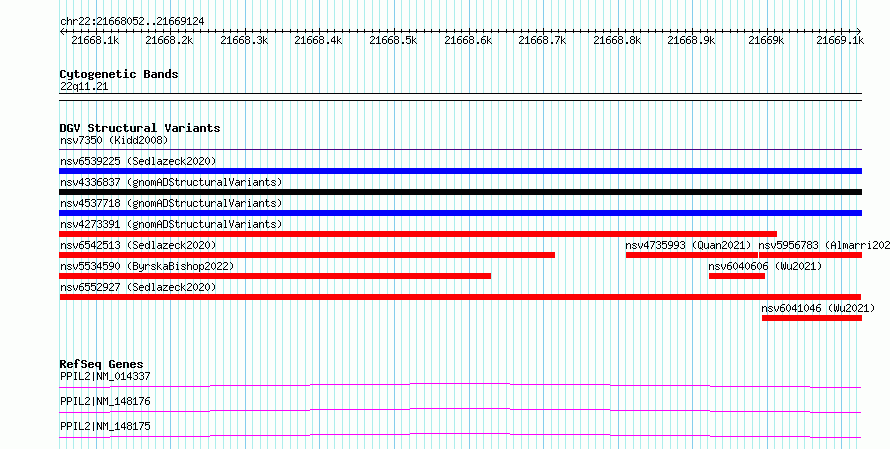Click the 21668.3k ruler tick label
This screenshot has width=890, height=449.
[x=245, y=40]
